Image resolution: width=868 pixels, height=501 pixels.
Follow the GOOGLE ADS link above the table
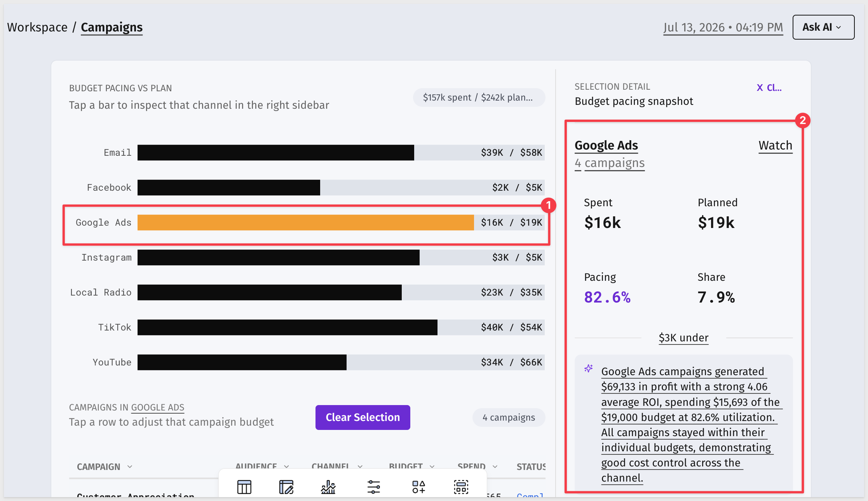[x=158, y=407]
